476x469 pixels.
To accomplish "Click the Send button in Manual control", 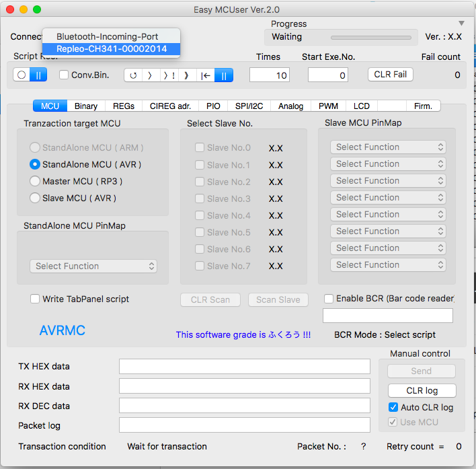I will [x=422, y=371].
